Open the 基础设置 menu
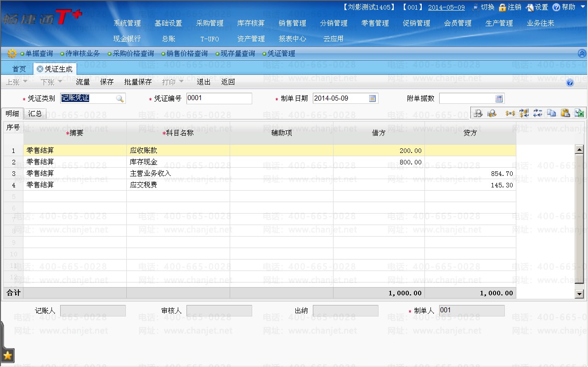The image size is (588, 367). click(169, 23)
